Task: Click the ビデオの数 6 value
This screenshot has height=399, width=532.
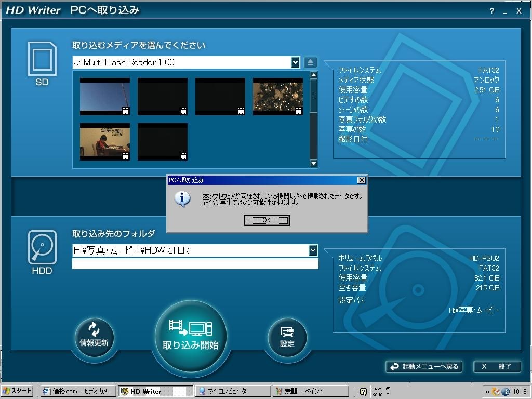Action: pyautogui.click(x=497, y=100)
